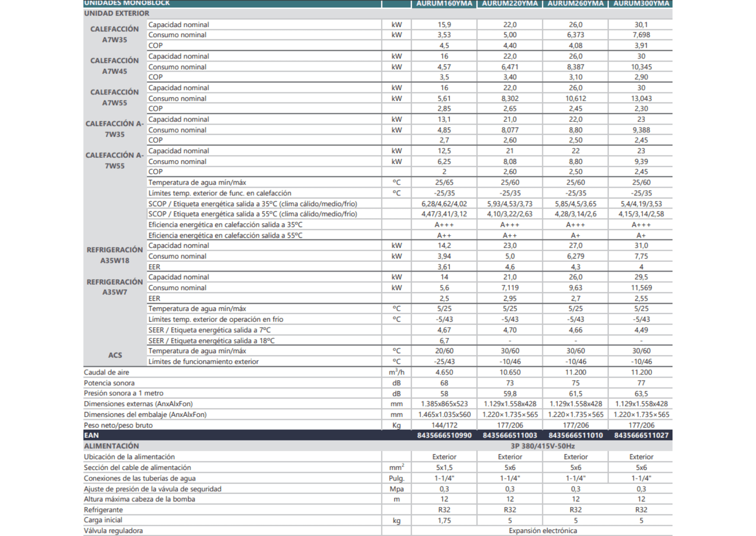Click the 'Potencia sonora' row label
756x536 pixels.
[109, 383]
